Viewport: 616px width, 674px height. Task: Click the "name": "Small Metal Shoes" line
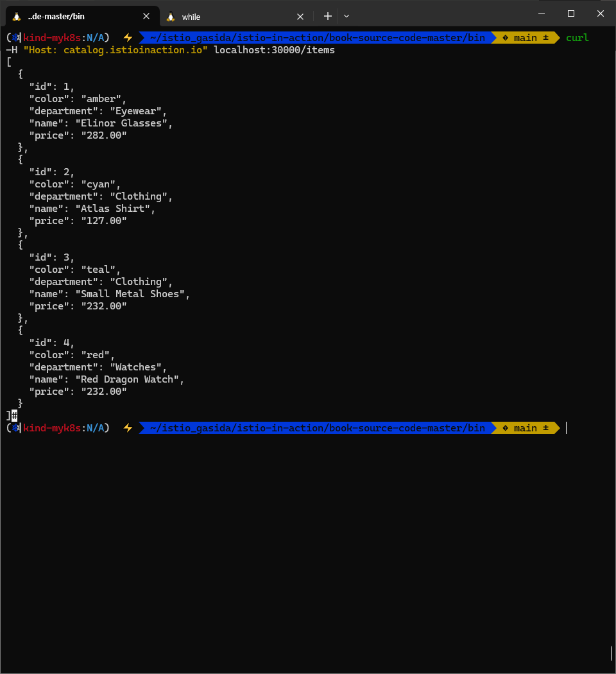pos(109,294)
